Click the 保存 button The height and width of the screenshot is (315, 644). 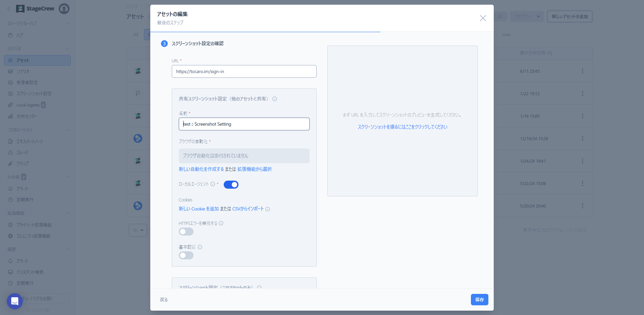(x=479, y=300)
